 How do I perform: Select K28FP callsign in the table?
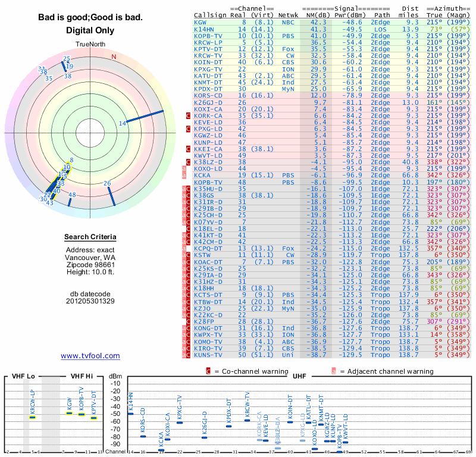204,321
